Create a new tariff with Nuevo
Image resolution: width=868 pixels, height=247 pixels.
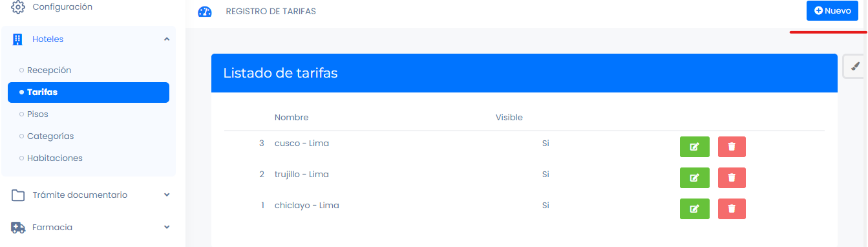click(832, 11)
